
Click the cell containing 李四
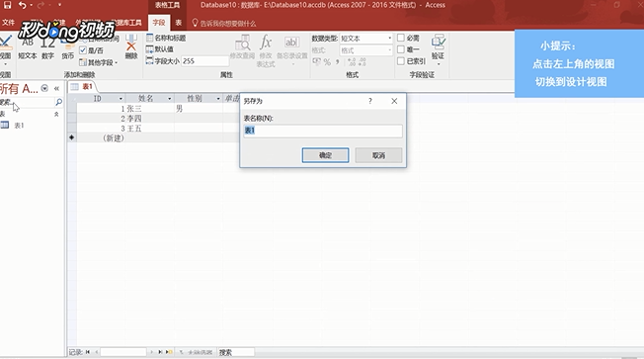[x=149, y=119]
